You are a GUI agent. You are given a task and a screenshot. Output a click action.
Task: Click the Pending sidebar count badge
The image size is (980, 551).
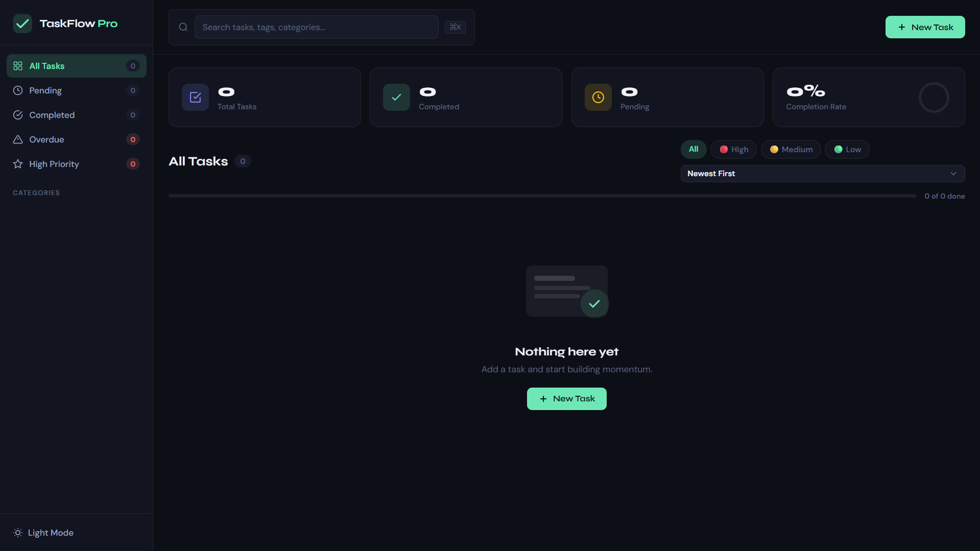[x=133, y=90]
